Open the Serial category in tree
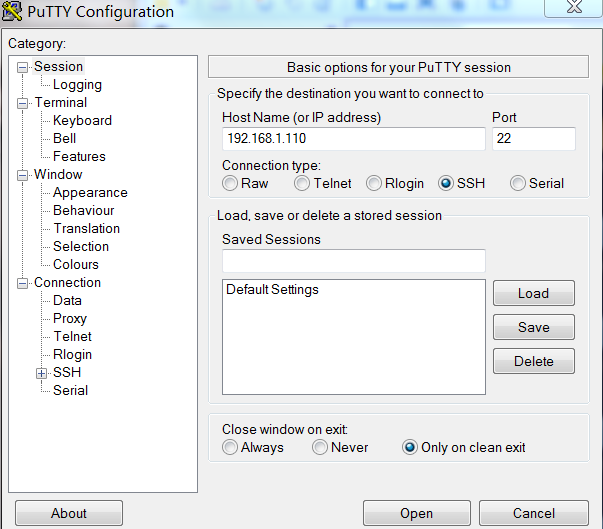The image size is (603, 529). [70, 391]
